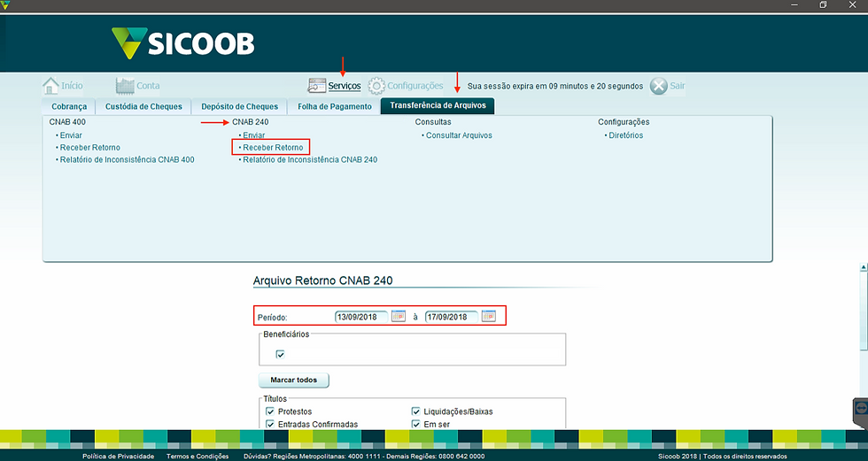Click the Marcar todos button
Viewport: 868px width, 461px height.
coord(294,380)
